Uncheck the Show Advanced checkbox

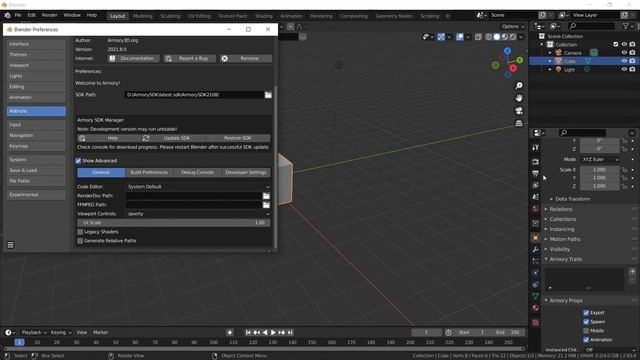click(78, 161)
